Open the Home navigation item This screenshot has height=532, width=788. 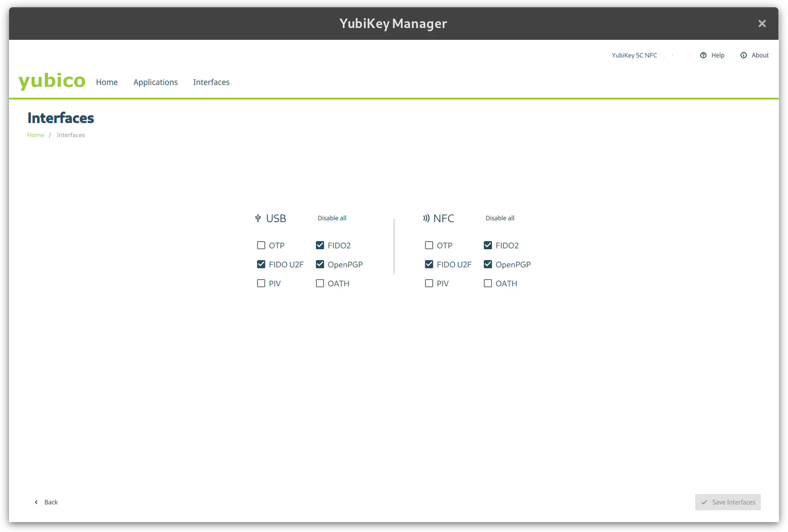point(107,82)
